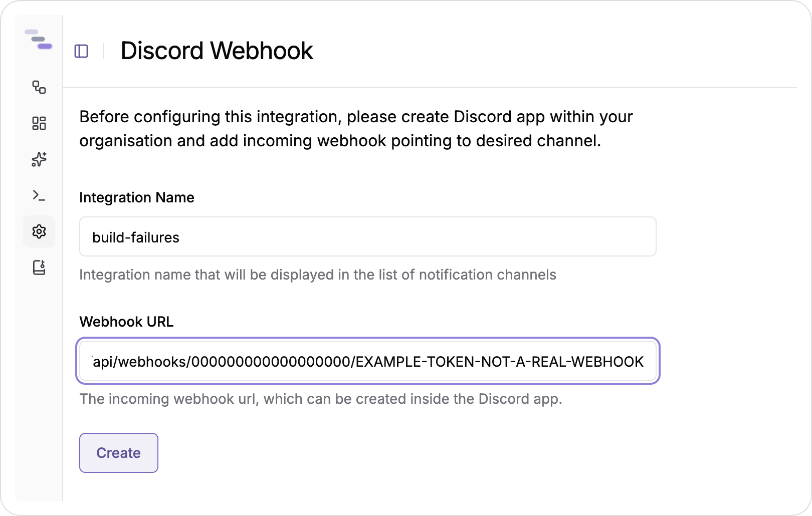Image resolution: width=812 pixels, height=516 pixels.
Task: Click the Integration Name label
Action: pyautogui.click(x=137, y=197)
